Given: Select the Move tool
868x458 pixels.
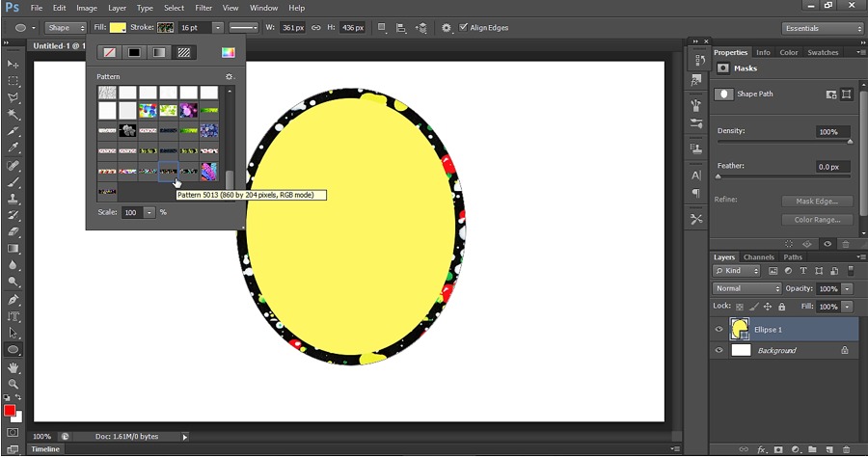Looking at the screenshot, I should (x=13, y=65).
